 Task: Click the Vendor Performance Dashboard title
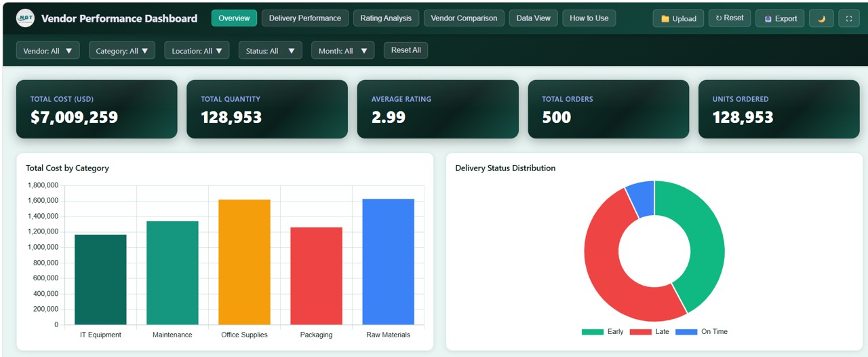click(x=119, y=18)
